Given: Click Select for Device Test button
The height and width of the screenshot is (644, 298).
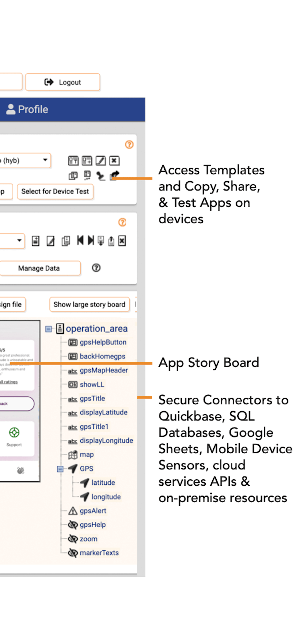Looking at the screenshot, I should point(55,191).
